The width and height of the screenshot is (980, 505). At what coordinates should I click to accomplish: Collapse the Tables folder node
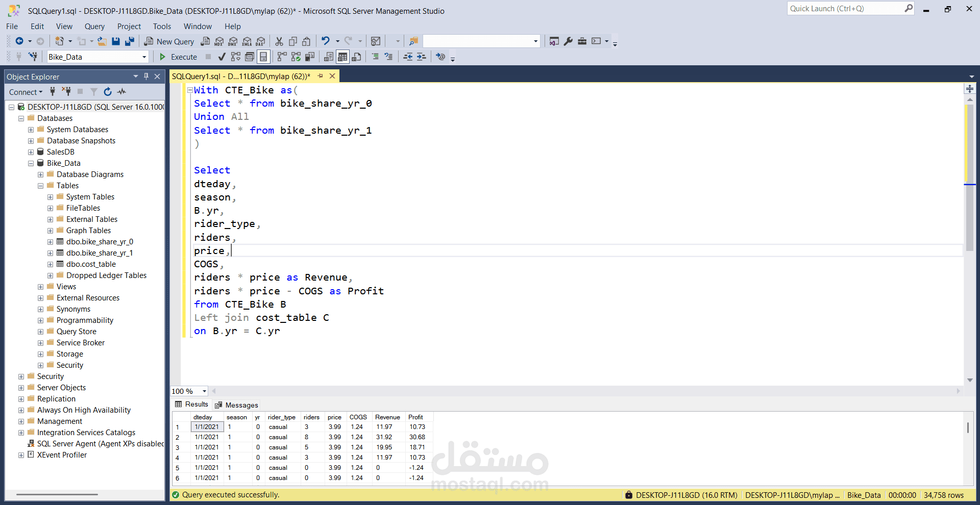(x=40, y=186)
